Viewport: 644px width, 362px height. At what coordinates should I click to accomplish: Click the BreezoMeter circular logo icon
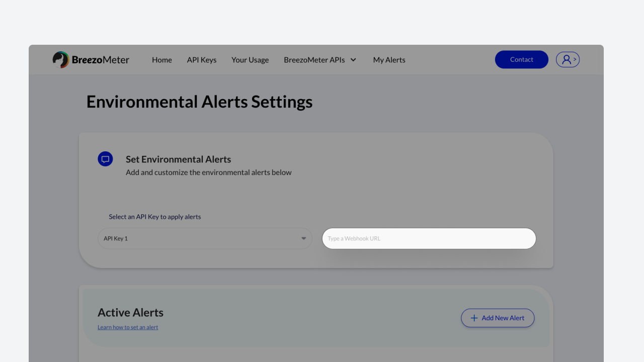(60, 60)
